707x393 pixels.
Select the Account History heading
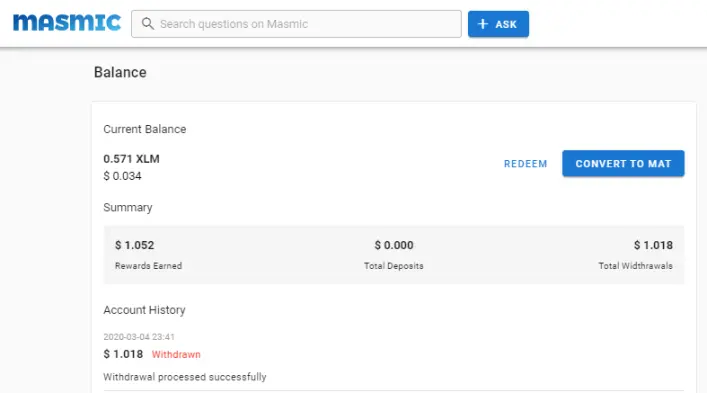coord(144,310)
